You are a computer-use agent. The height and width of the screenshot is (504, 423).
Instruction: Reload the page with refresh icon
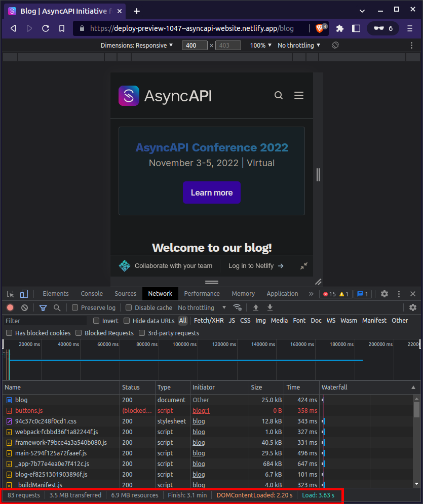point(46,28)
